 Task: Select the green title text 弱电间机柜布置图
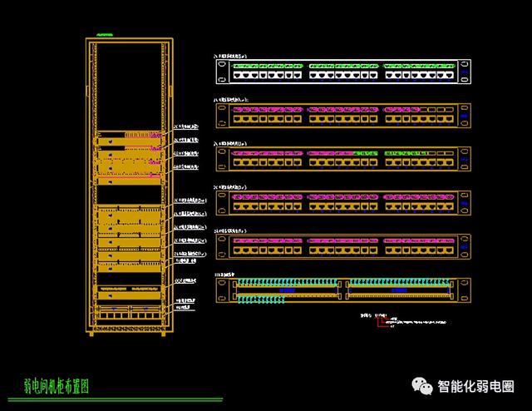pos(57,386)
